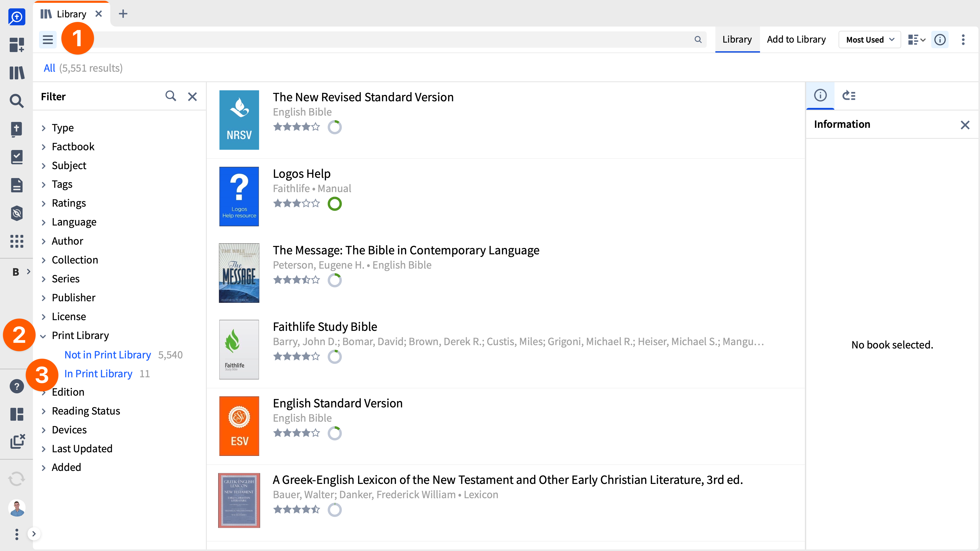Open the library panel kebab menu
980x551 pixels.
[963, 40]
